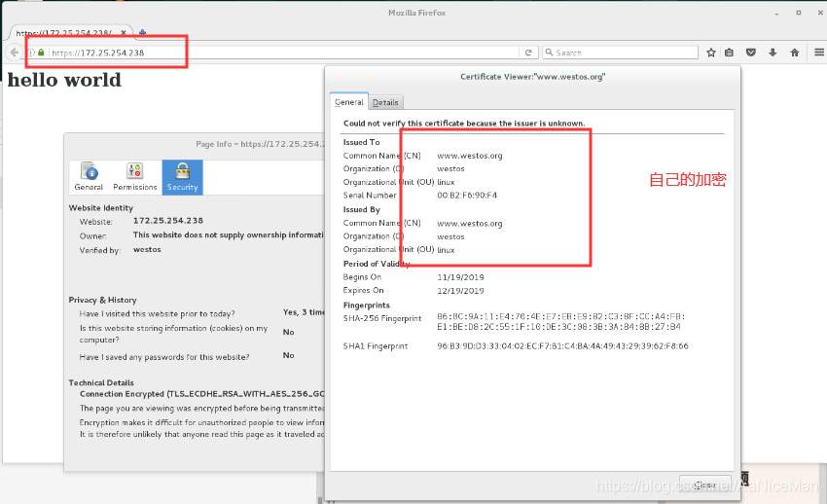Minimize the Firefox window

(x=777, y=13)
